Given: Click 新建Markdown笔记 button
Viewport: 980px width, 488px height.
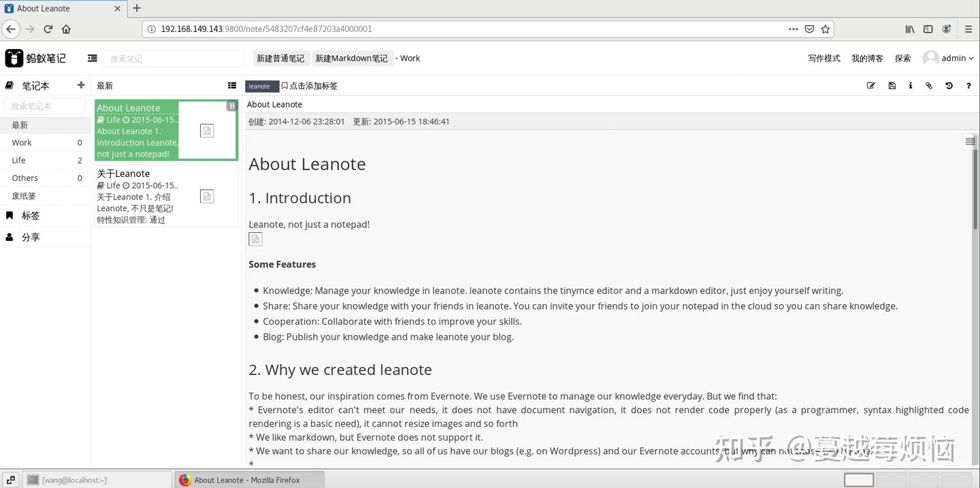Looking at the screenshot, I should pos(352,59).
